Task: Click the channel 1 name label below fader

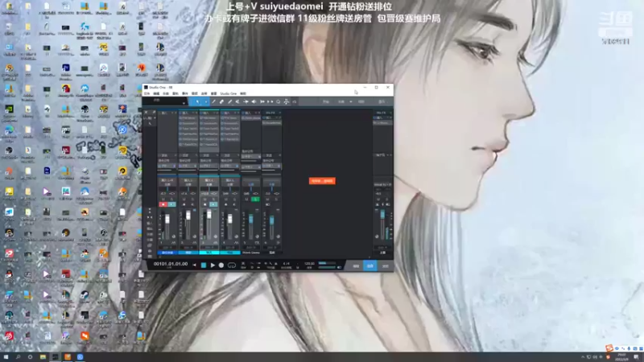Action: pyautogui.click(x=167, y=253)
